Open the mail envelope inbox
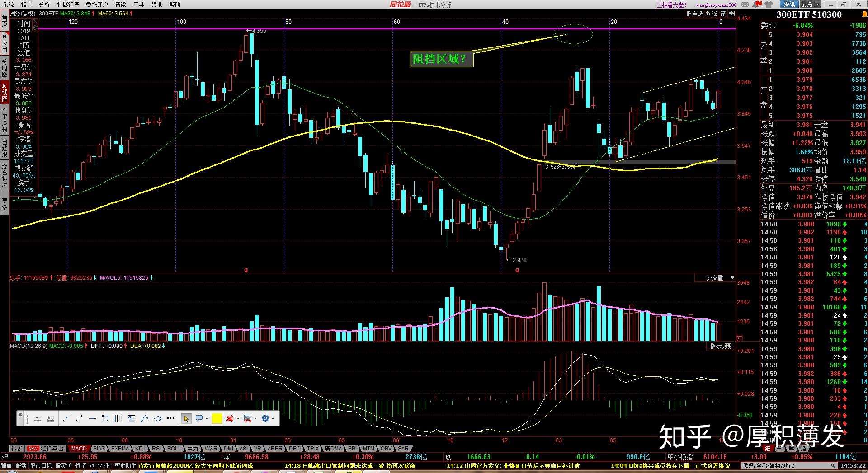 pyautogui.click(x=745, y=5)
